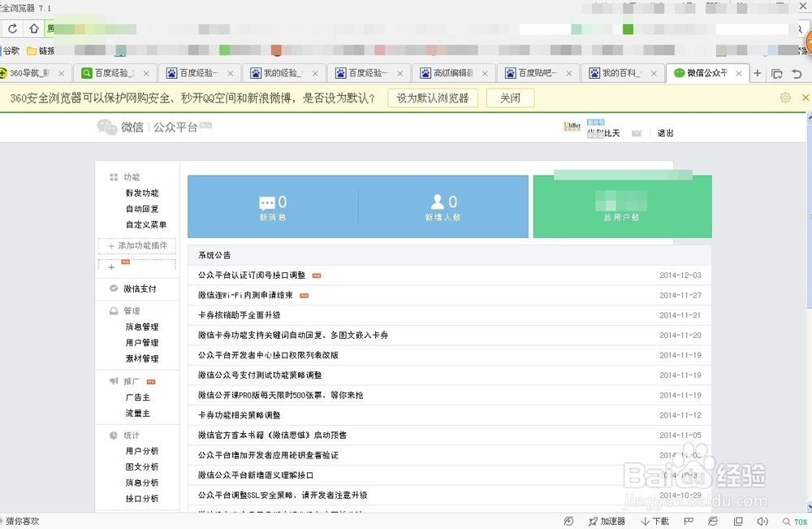Go to the browser home page icon
This screenshot has width=812, height=529.
pyautogui.click(x=34, y=28)
